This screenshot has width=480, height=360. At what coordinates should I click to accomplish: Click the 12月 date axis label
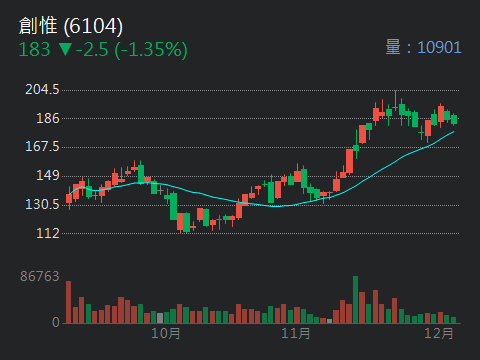click(x=439, y=333)
